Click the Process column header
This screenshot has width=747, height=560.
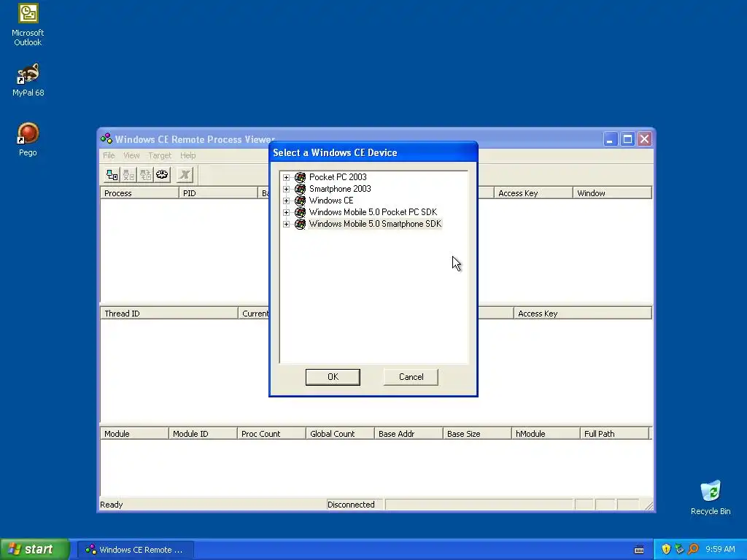pos(139,192)
